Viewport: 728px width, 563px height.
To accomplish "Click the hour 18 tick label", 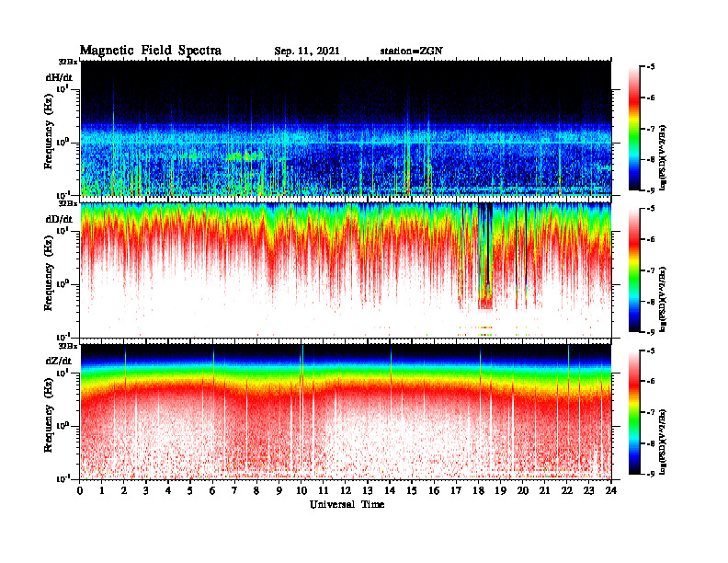I will [x=478, y=490].
